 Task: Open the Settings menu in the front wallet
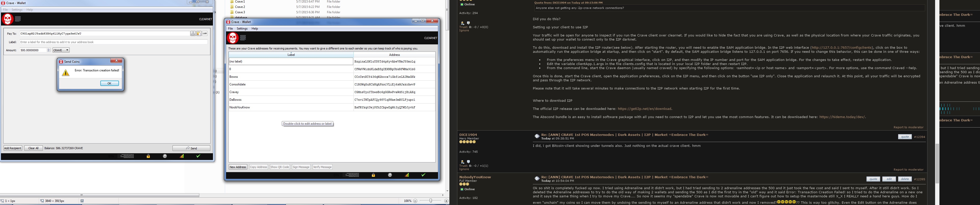pos(242,29)
